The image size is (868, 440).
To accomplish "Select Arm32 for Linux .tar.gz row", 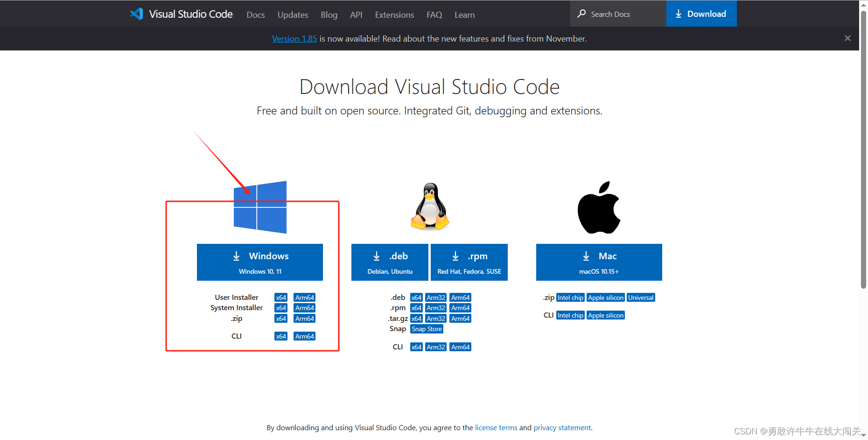I will tap(436, 319).
